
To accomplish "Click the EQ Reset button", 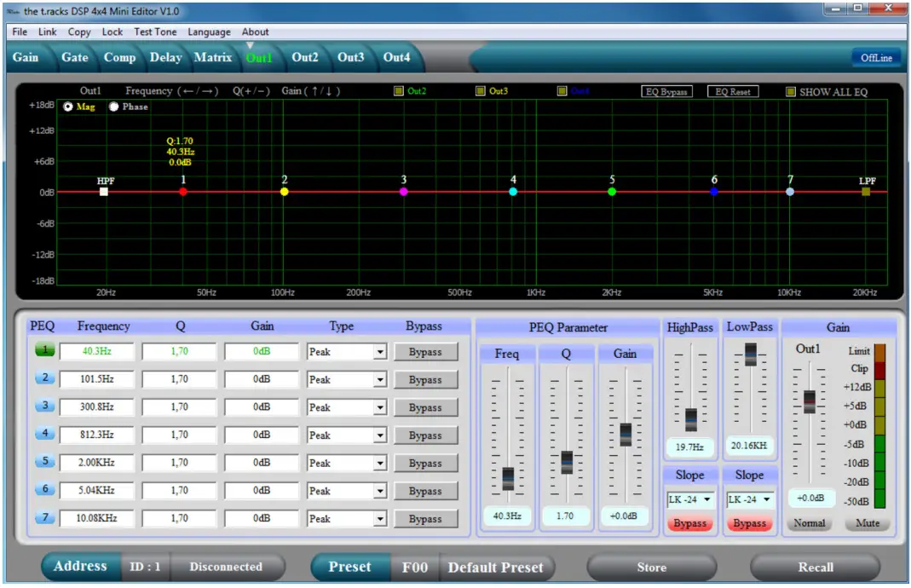I will click(732, 91).
